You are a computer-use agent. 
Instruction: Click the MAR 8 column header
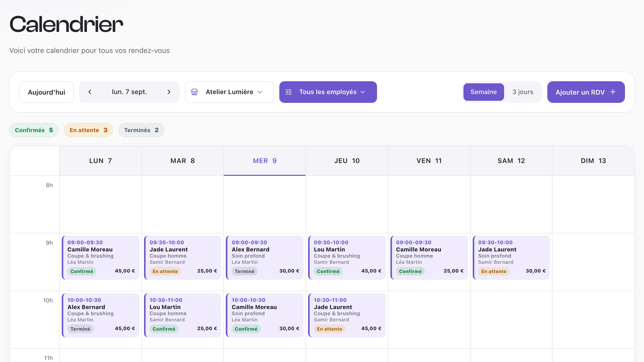point(183,161)
